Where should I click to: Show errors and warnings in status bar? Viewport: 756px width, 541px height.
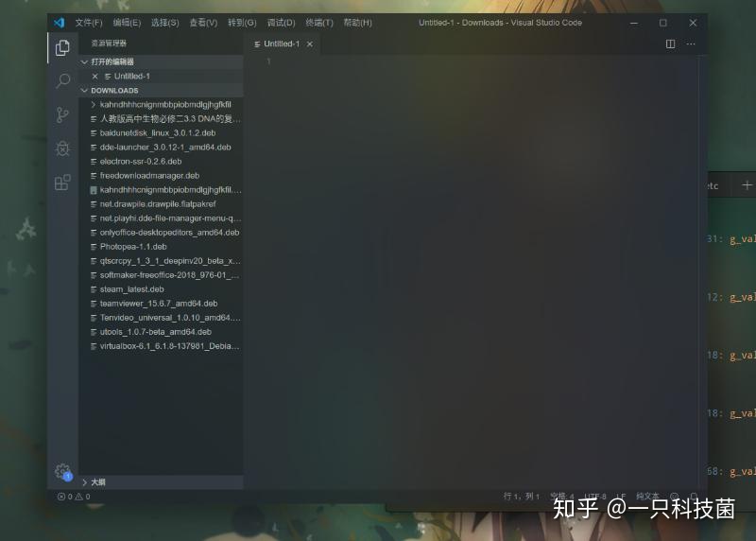click(x=74, y=497)
